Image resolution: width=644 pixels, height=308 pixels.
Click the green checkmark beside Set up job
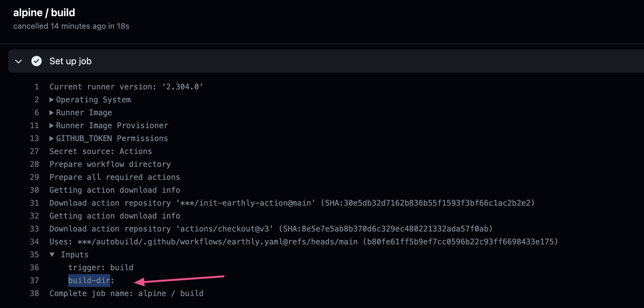pos(37,61)
